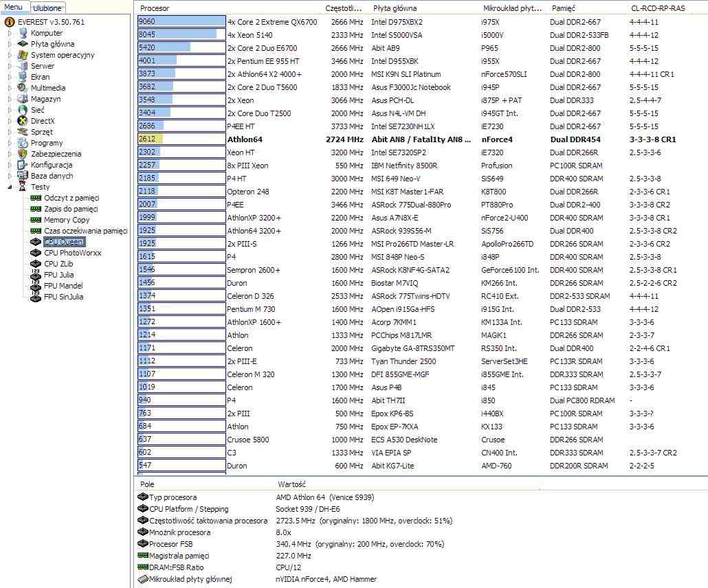Click the Ekran display icon

pos(23,77)
